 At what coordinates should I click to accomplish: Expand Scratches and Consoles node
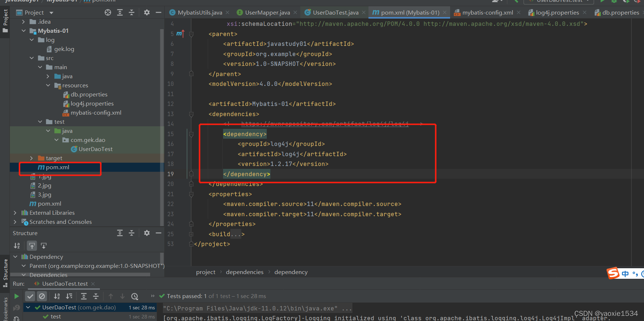15,222
